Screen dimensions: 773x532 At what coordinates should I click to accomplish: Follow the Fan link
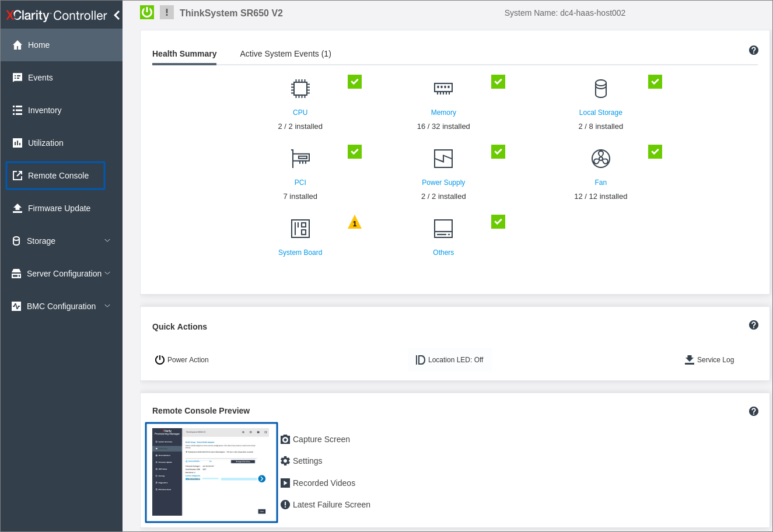point(601,183)
